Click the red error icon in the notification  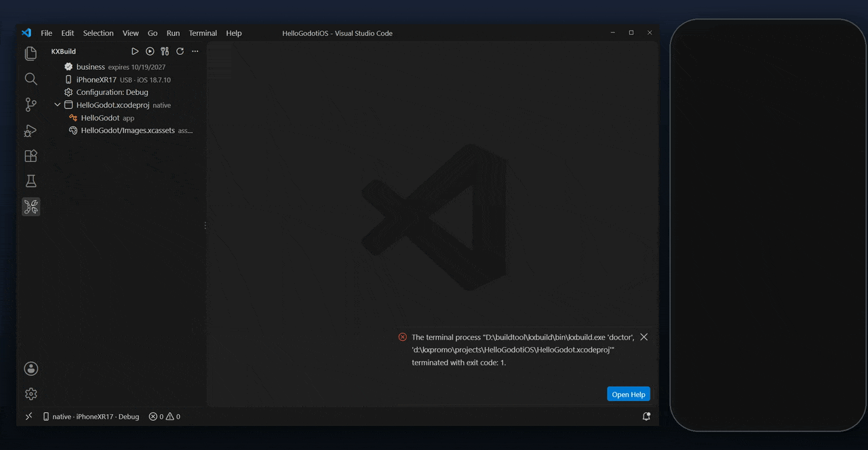pyautogui.click(x=403, y=337)
